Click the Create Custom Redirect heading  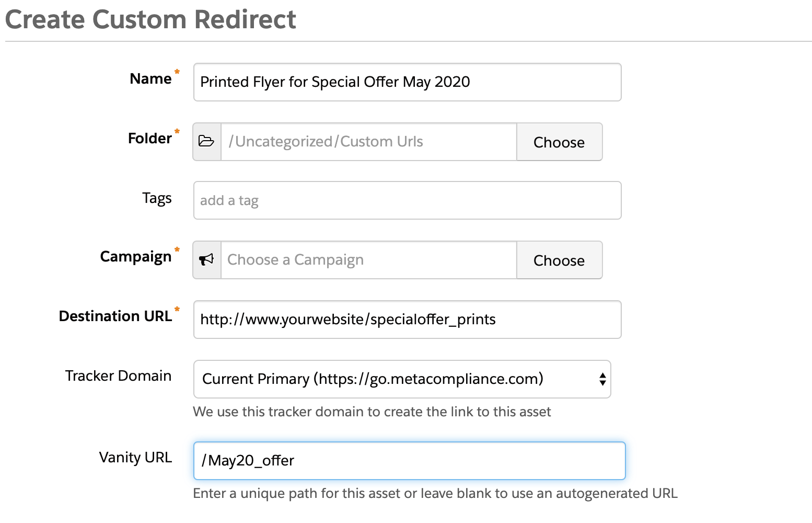[x=150, y=19]
